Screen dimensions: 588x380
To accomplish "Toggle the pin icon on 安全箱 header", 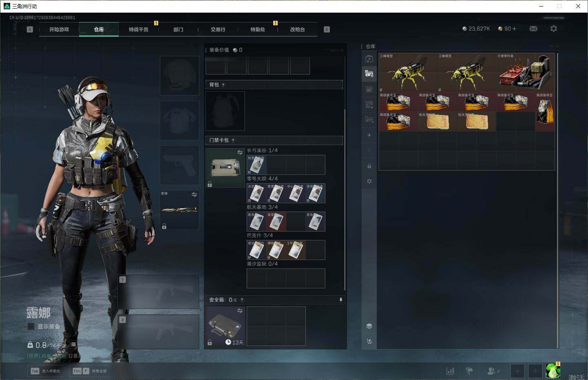I will click(x=341, y=300).
